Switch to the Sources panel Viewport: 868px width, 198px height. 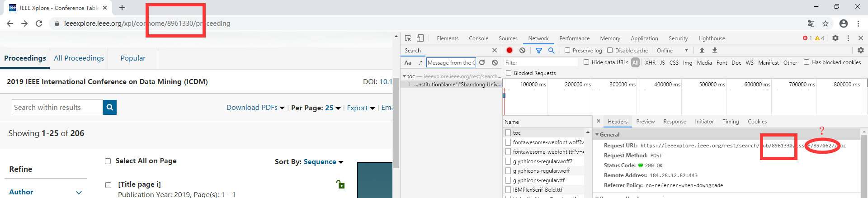(x=508, y=38)
